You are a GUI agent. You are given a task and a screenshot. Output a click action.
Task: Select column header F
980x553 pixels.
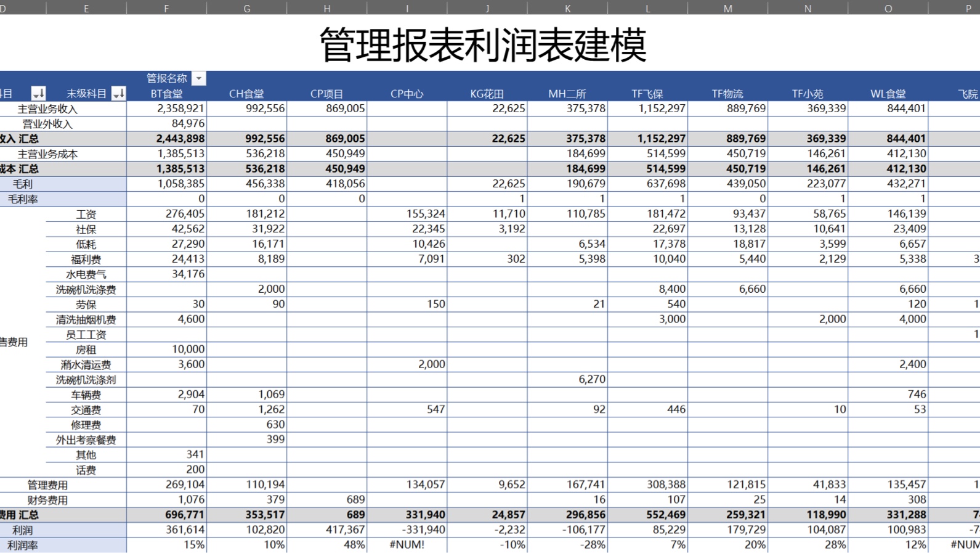[x=166, y=8]
